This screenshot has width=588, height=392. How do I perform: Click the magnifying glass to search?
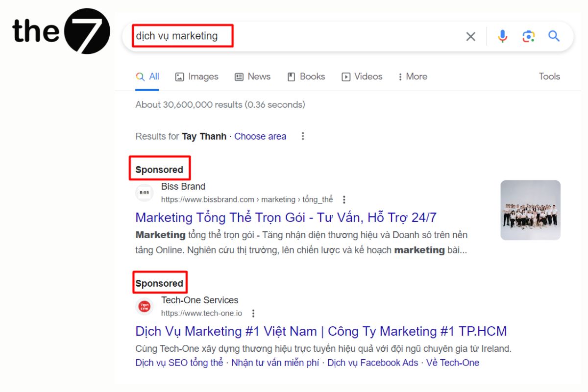tap(554, 36)
